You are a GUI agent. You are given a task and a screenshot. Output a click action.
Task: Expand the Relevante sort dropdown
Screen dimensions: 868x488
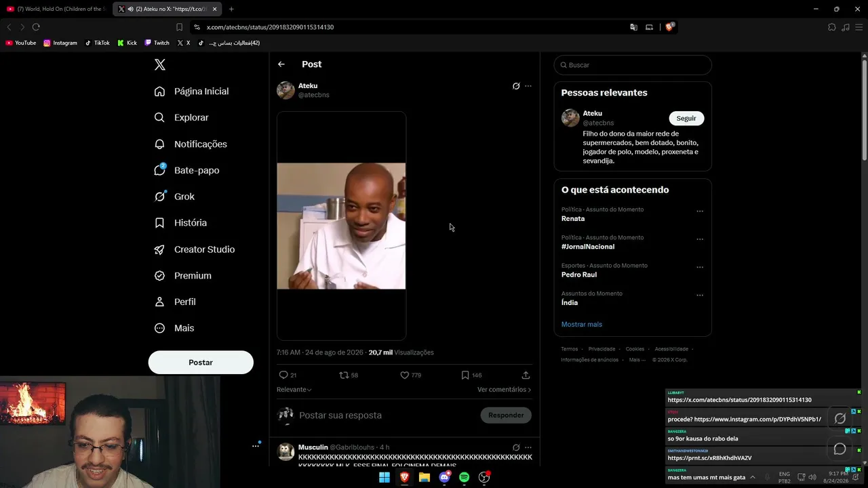click(x=294, y=390)
